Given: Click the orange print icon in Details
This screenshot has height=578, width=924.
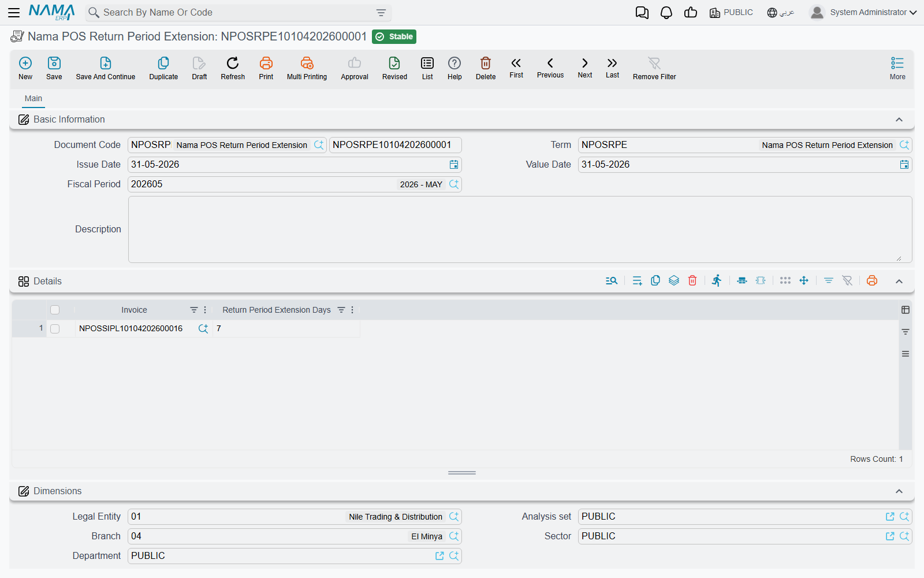Looking at the screenshot, I should coord(872,281).
